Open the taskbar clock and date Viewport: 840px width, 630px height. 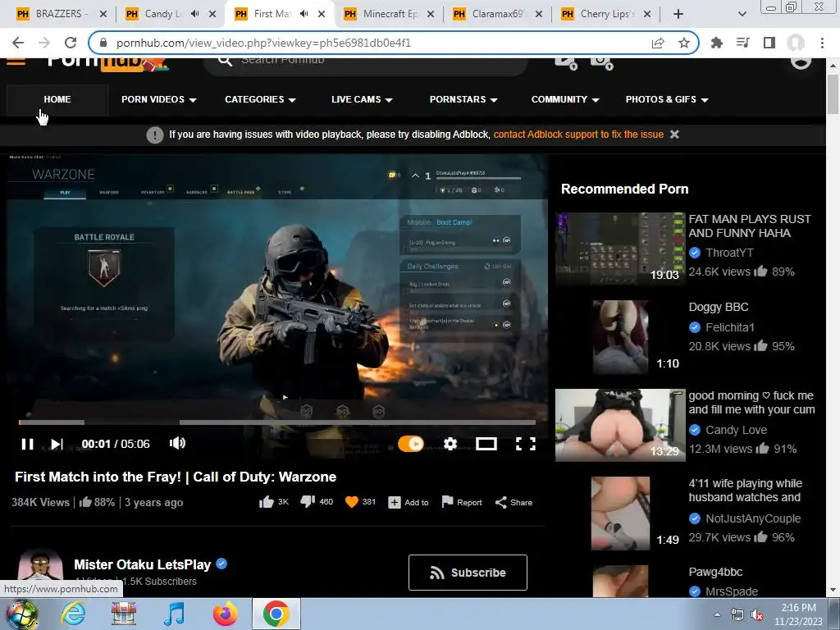pos(798,614)
